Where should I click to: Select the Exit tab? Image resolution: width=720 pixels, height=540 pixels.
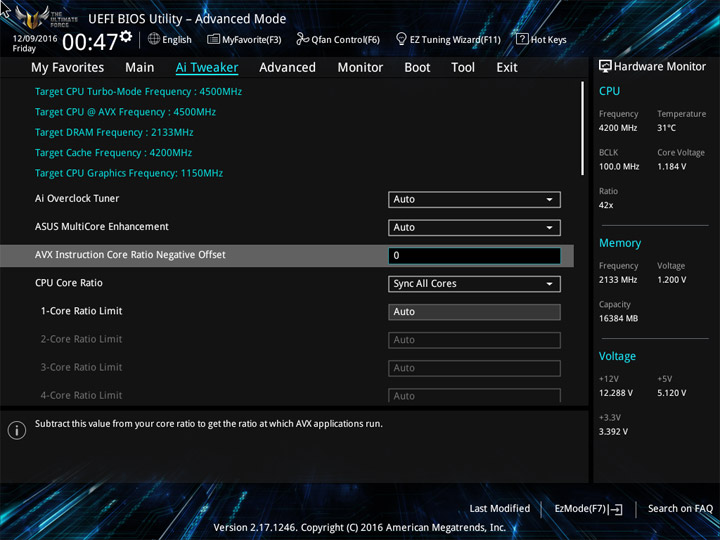[507, 68]
